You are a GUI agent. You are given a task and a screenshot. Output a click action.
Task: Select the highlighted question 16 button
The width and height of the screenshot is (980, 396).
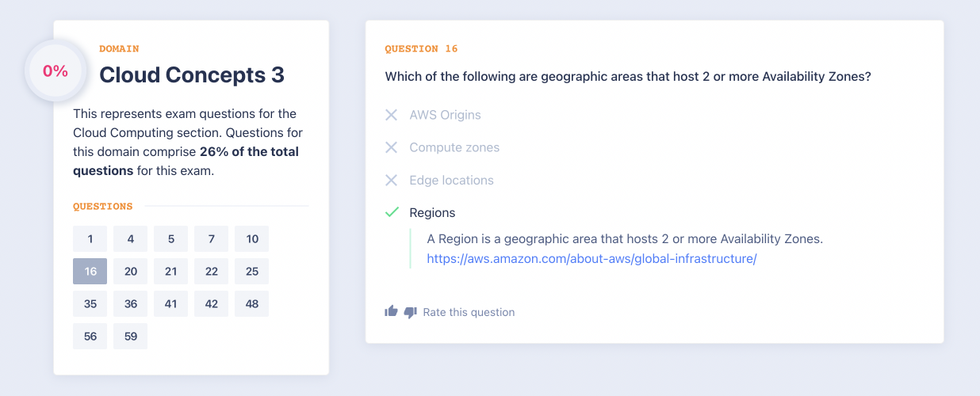[90, 271]
